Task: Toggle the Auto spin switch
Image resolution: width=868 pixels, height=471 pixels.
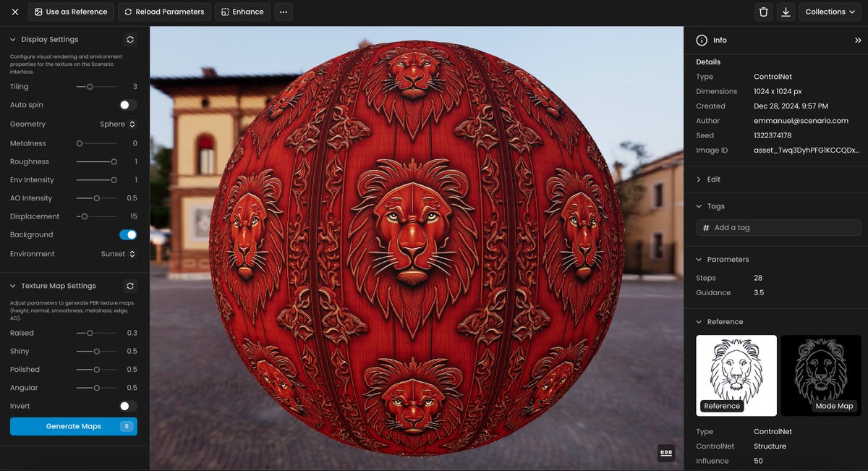Action: (x=128, y=105)
